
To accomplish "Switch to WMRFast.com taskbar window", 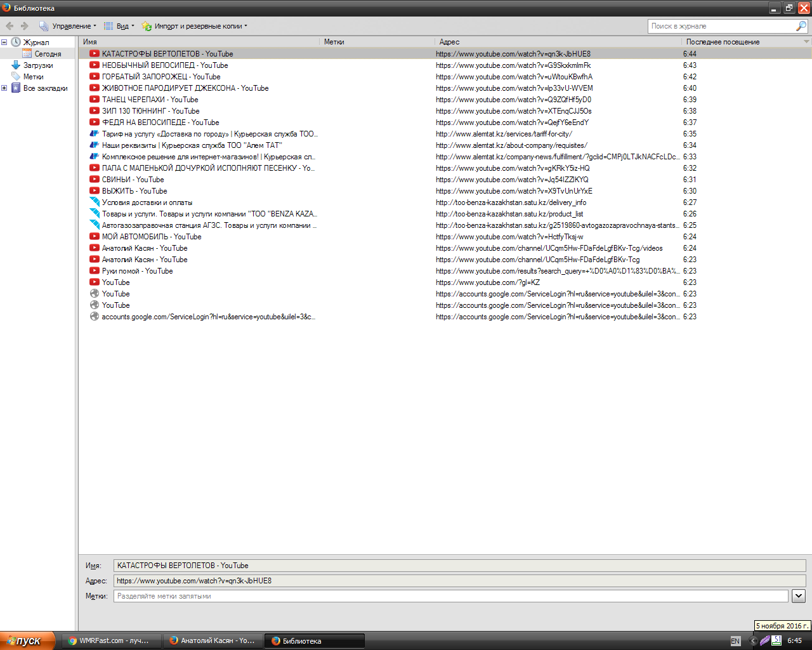I will (112, 640).
